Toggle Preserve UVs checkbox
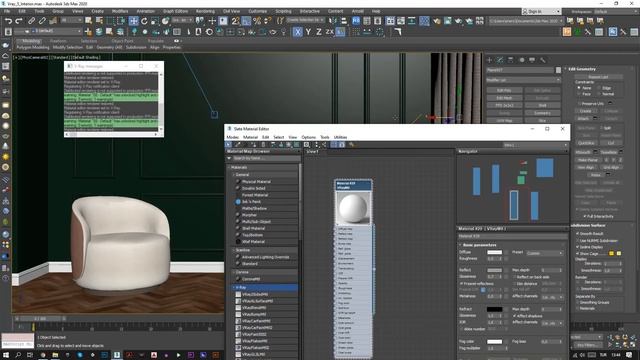640x360 pixels. click(x=579, y=104)
